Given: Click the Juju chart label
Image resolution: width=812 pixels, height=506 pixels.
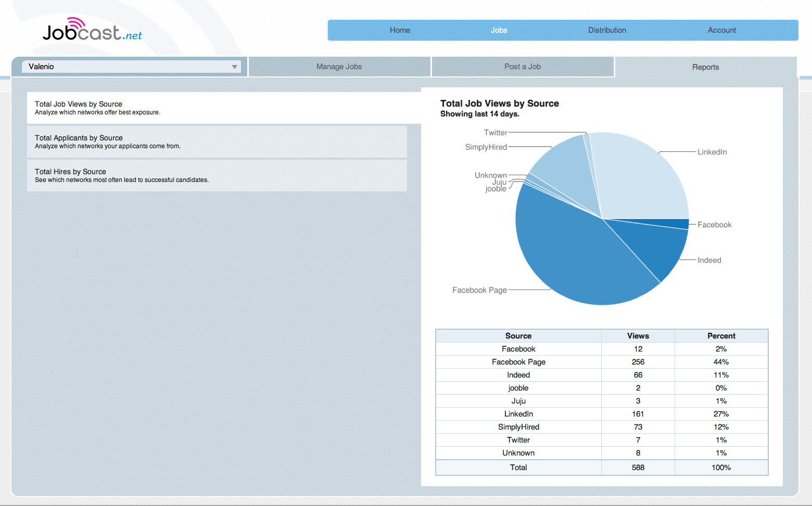Looking at the screenshot, I should coord(500,182).
